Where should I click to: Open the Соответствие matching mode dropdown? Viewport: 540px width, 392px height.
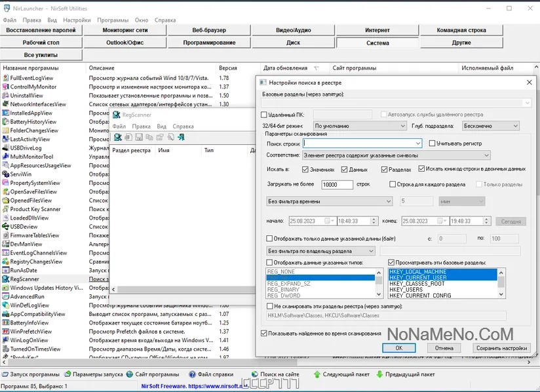click(x=396, y=155)
